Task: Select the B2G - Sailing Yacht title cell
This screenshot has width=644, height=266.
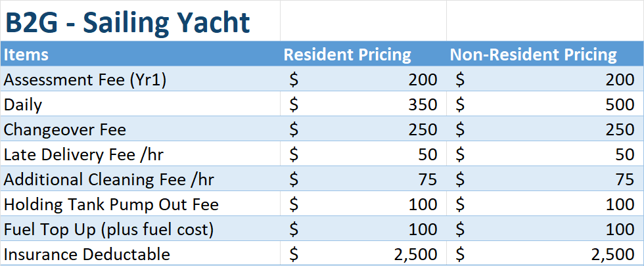Action: (128, 23)
